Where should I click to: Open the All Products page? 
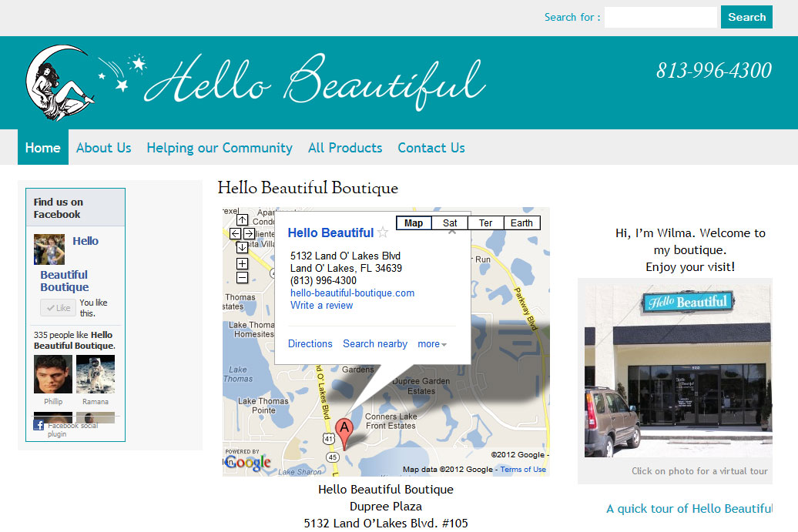[345, 148]
